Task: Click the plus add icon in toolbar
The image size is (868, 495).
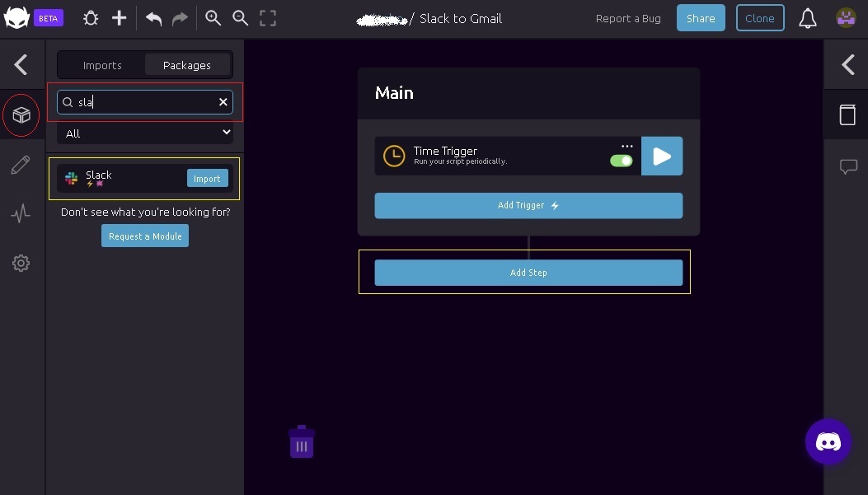Action: pyautogui.click(x=119, y=18)
